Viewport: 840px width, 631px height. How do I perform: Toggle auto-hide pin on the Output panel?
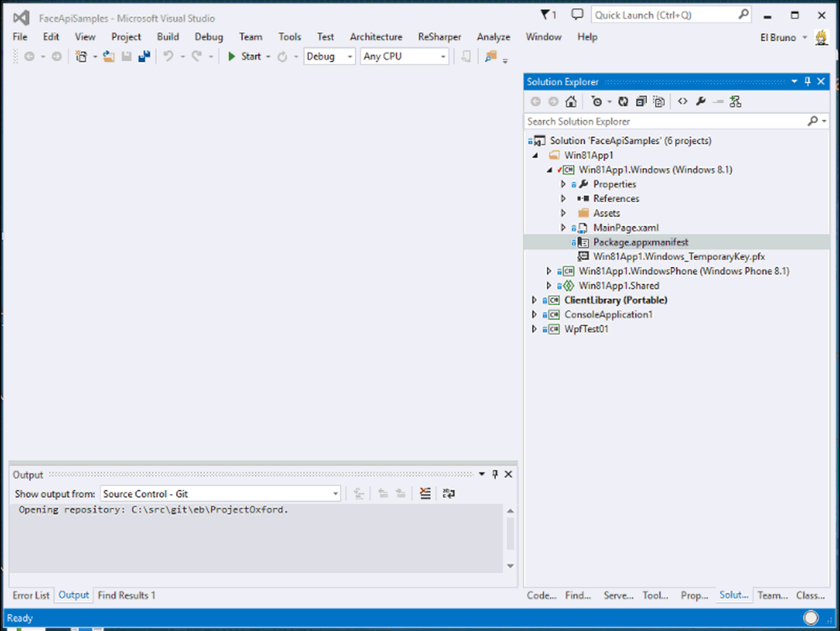(495, 474)
